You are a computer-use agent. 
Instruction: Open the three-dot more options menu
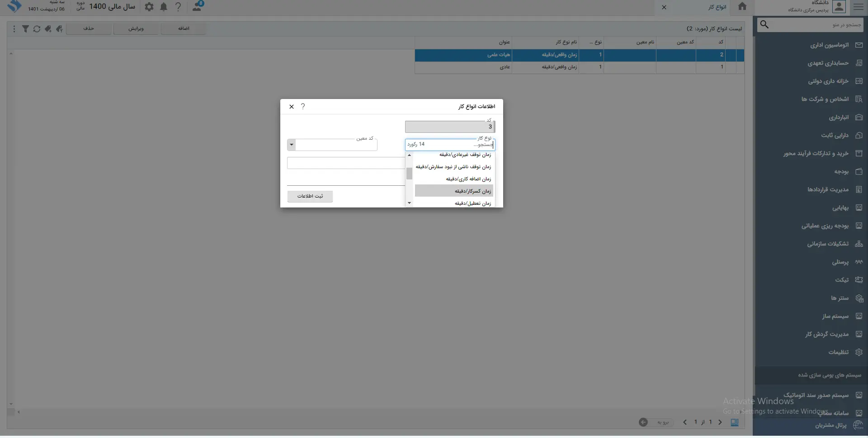click(x=14, y=29)
